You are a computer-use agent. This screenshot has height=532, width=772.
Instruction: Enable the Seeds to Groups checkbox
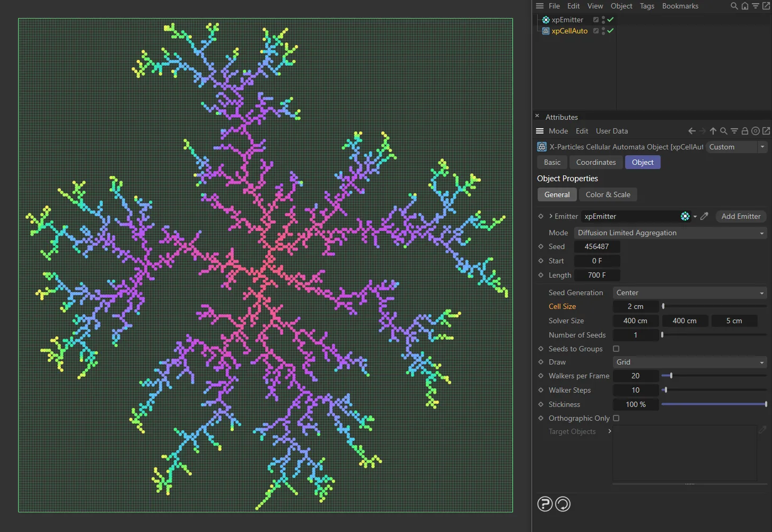click(616, 349)
